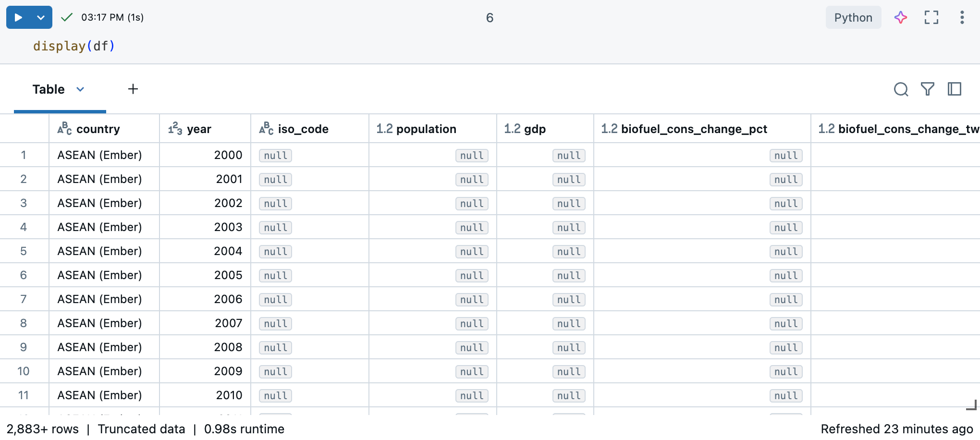
Task: Switch to the Table tab
Action: (x=48, y=89)
